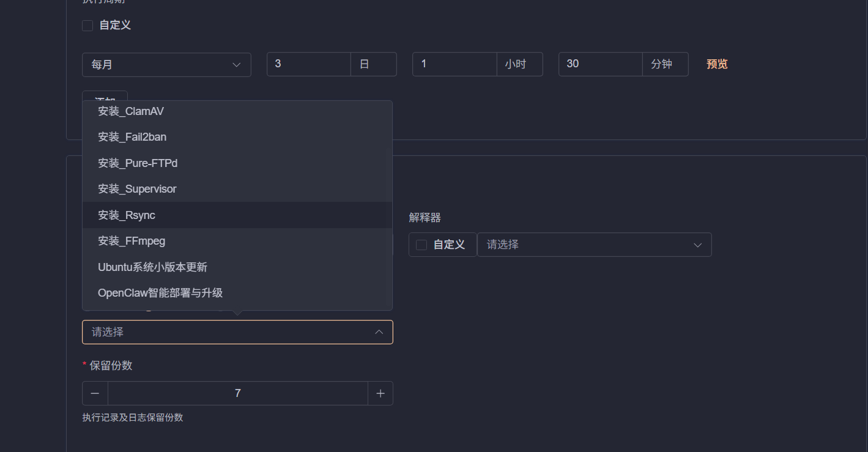Collapse the open script dropdown via chevron

pos(379,332)
